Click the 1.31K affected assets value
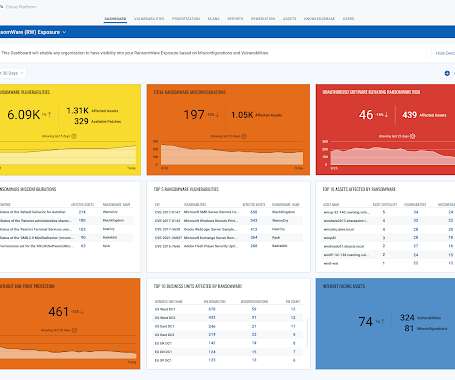The width and height of the screenshot is (455, 380). click(77, 110)
